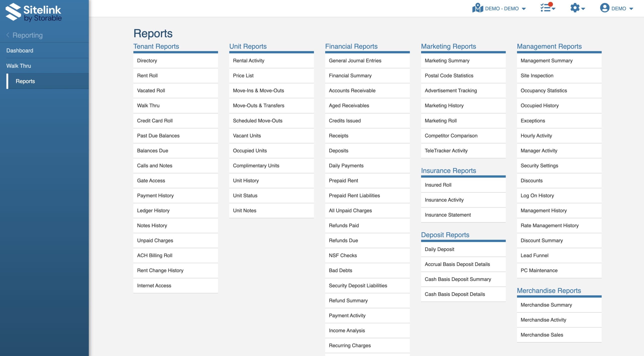Open the Merchandise Sales report
Screen dimensions: 644x356
click(542, 335)
